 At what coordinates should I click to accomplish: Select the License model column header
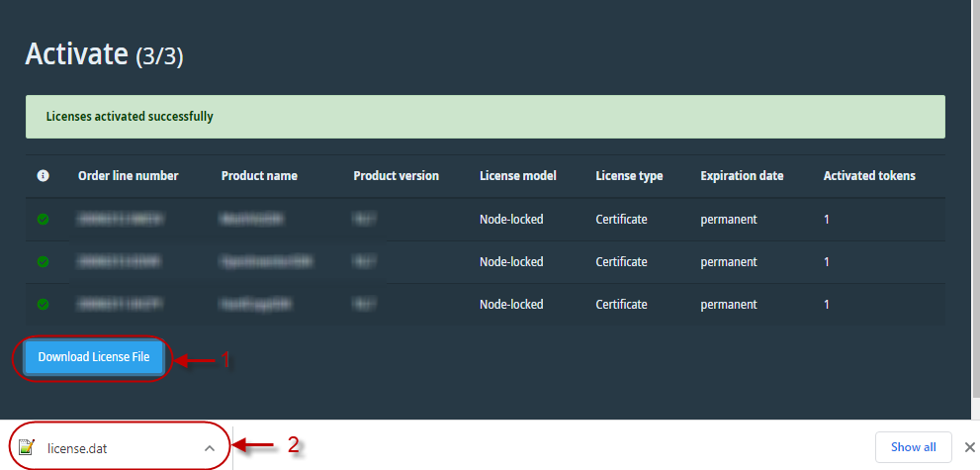(517, 176)
